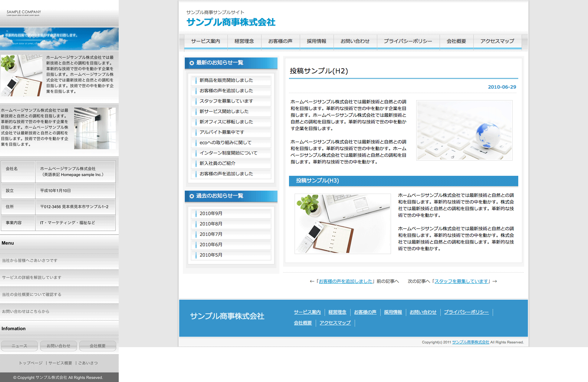The image size is (588, 382).
Task: Open the サービス案内 navigation tab
Action: pos(206,41)
